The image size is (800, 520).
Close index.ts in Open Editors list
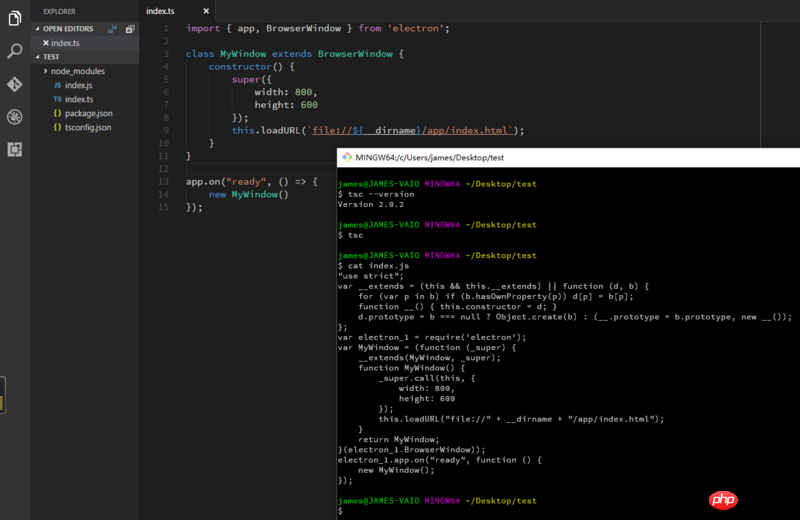(x=46, y=43)
